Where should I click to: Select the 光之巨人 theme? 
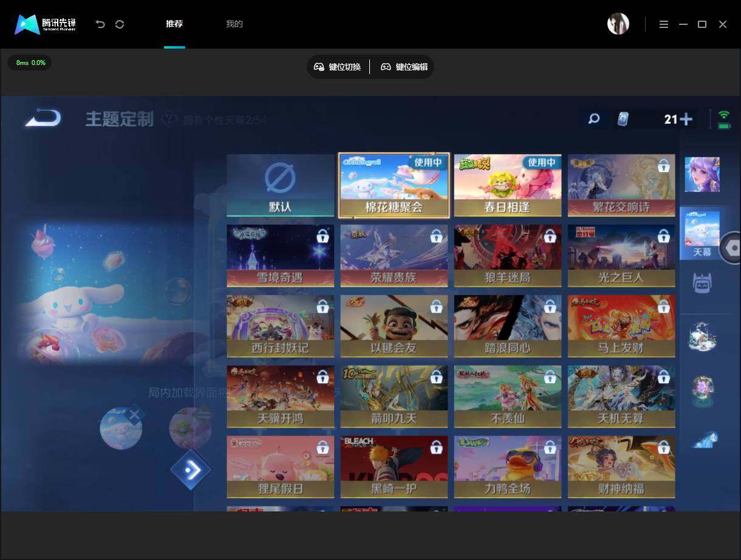click(x=621, y=256)
